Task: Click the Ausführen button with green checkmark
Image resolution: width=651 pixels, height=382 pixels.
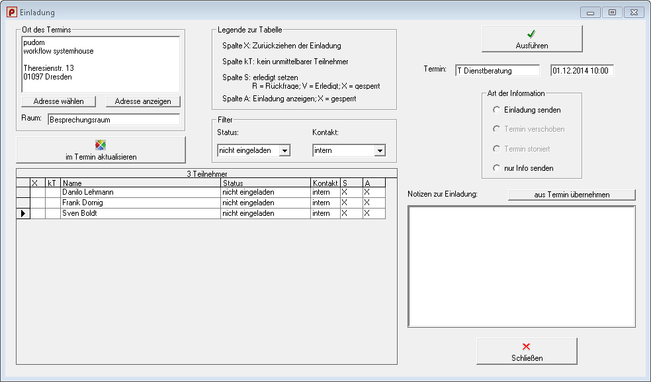Action: coord(532,39)
